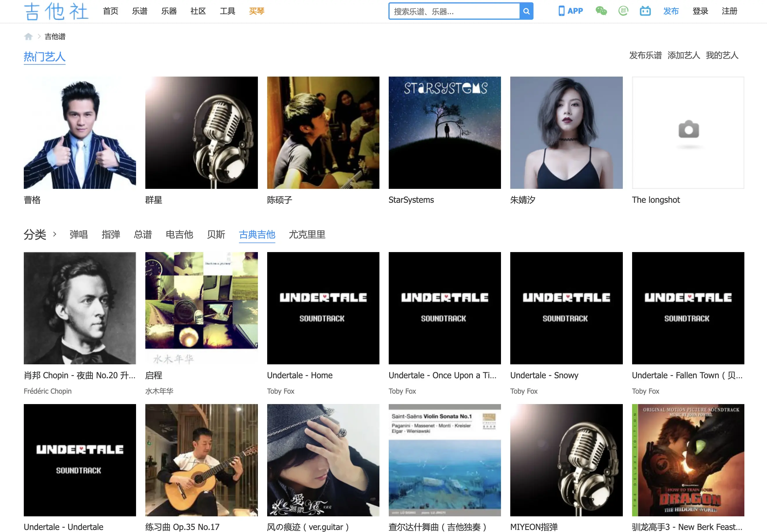Select the 尤克里里 category tab
The width and height of the screenshot is (767, 532).
[x=307, y=234]
